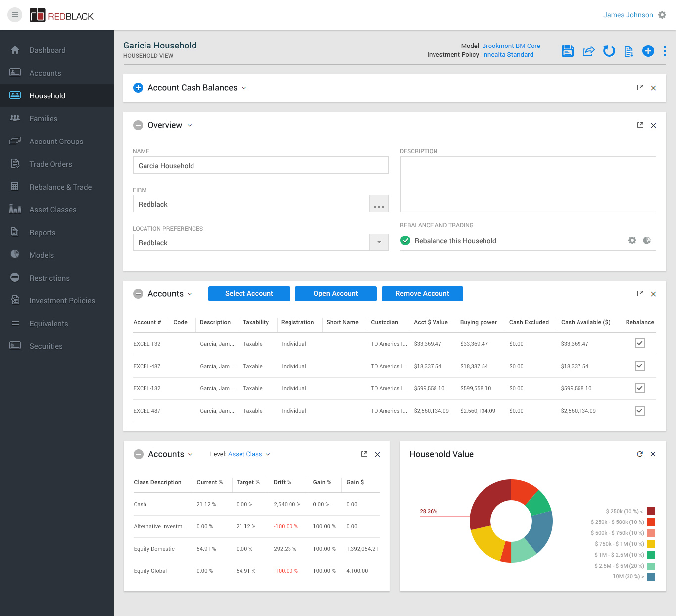Screen dimensions: 676x616
Task: Click the circular refresh icon in header
Action: (x=609, y=51)
